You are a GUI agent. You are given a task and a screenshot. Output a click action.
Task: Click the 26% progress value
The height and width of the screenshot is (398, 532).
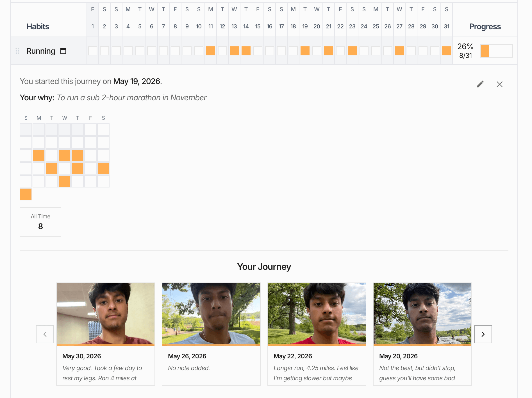[465, 46]
